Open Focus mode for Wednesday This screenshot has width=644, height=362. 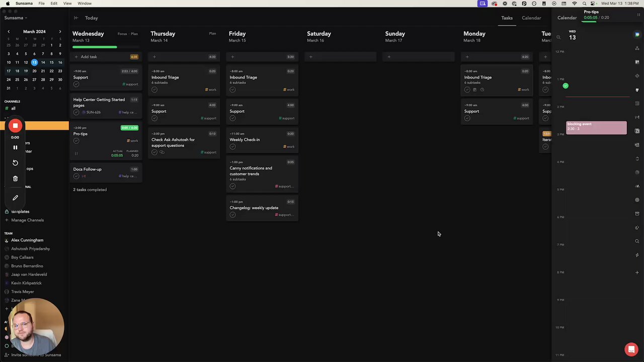point(122,34)
